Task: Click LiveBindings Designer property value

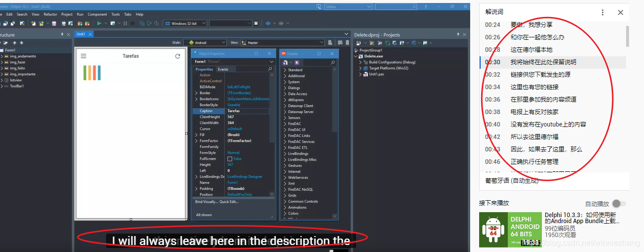Action: 245,177
